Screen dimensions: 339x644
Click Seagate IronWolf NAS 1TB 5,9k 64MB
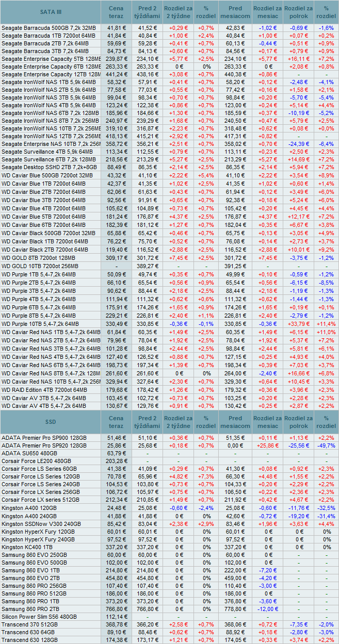(x=49, y=82)
